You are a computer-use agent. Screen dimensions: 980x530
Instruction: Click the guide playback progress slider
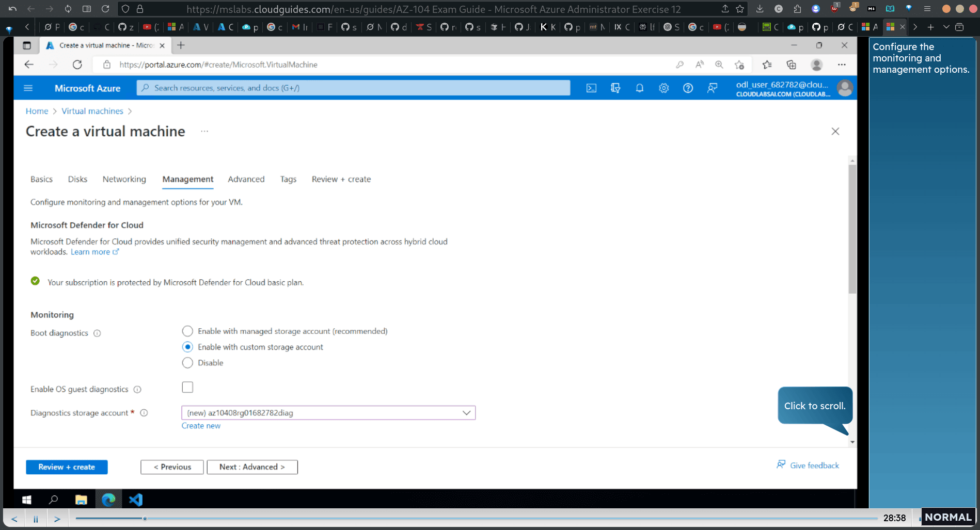point(476,518)
